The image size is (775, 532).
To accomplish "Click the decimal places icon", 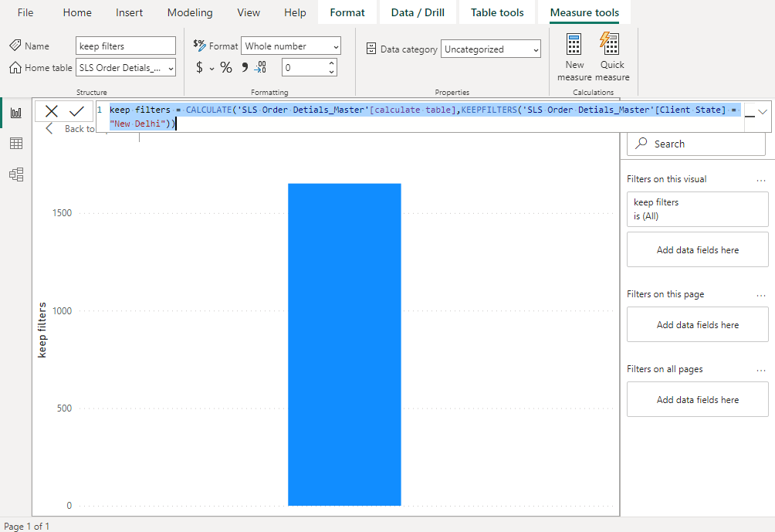I will click(x=260, y=67).
